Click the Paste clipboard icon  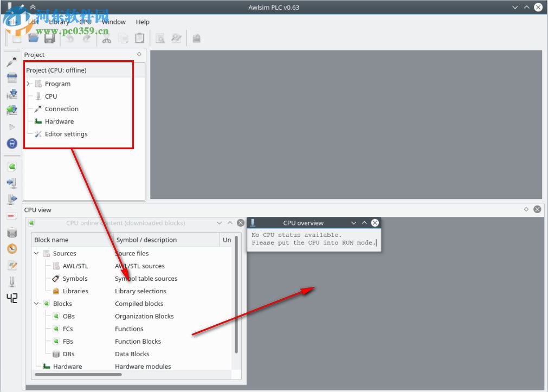139,38
